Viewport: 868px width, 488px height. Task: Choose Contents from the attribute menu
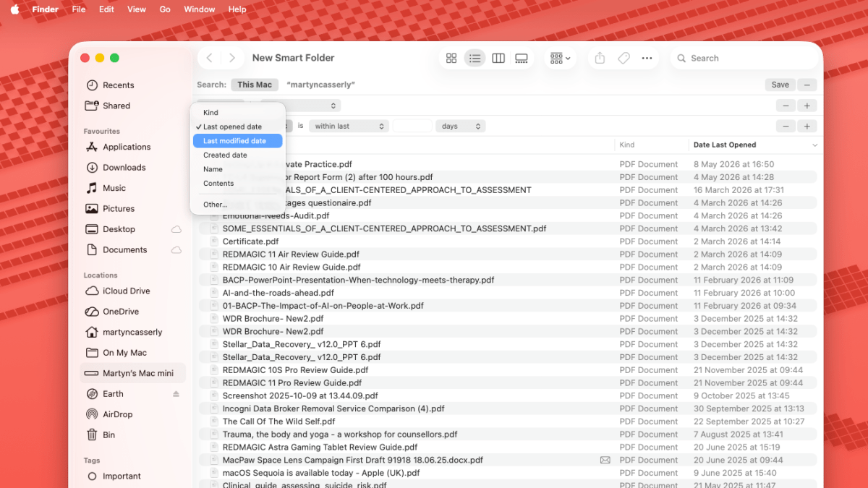pyautogui.click(x=237, y=184)
